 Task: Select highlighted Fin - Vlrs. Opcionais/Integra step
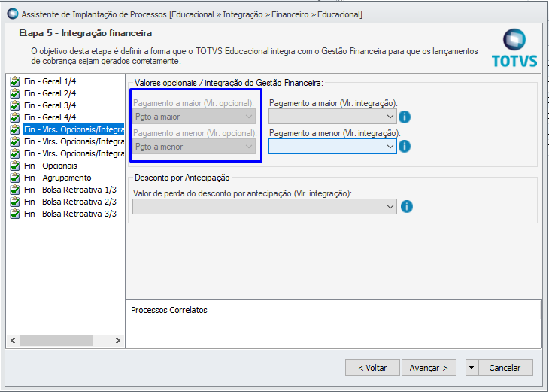coord(74,129)
